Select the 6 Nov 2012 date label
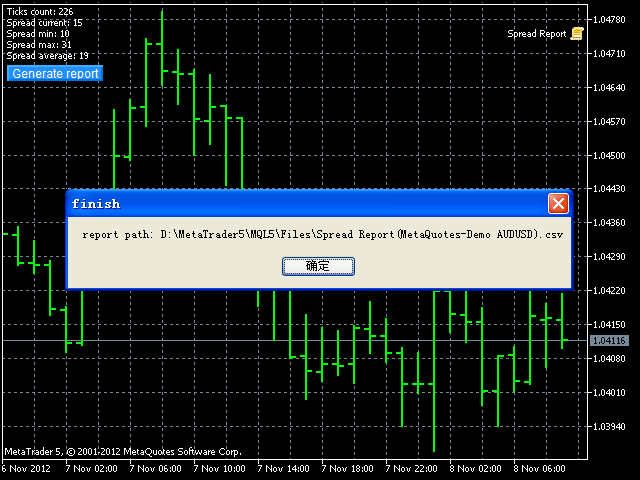This screenshot has width=640, height=480. coord(25,469)
